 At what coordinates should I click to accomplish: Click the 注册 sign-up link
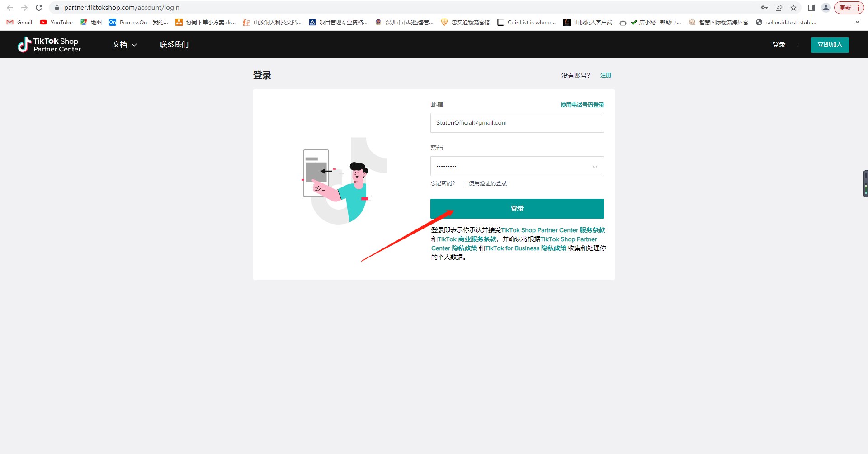[x=605, y=75]
